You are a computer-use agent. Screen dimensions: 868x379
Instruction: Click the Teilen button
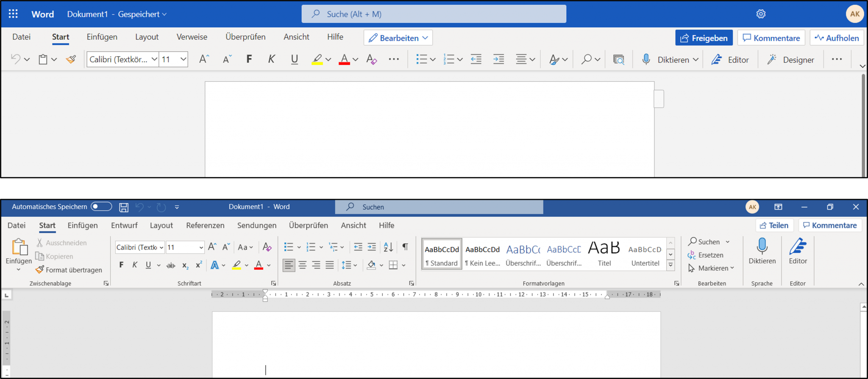point(774,225)
